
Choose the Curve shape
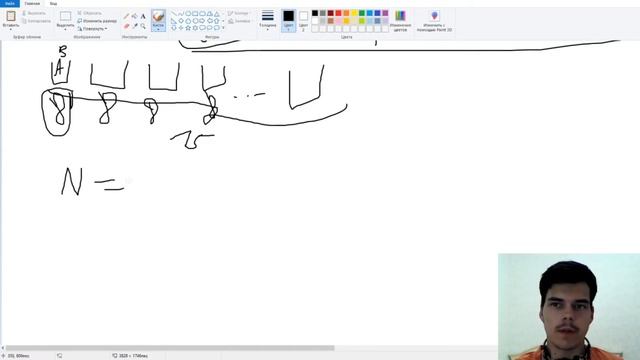[x=181, y=13]
